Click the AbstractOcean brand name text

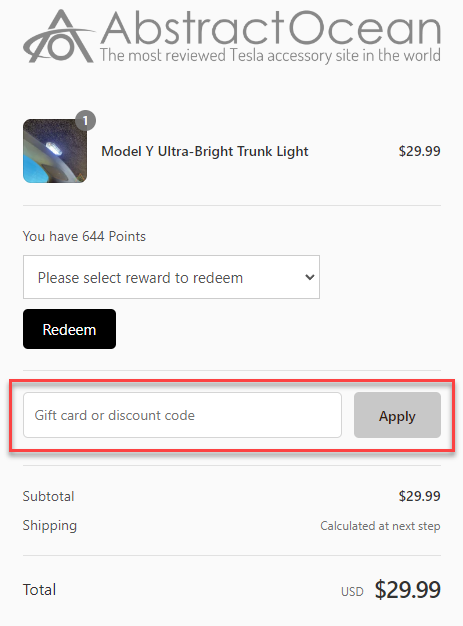click(x=271, y=28)
